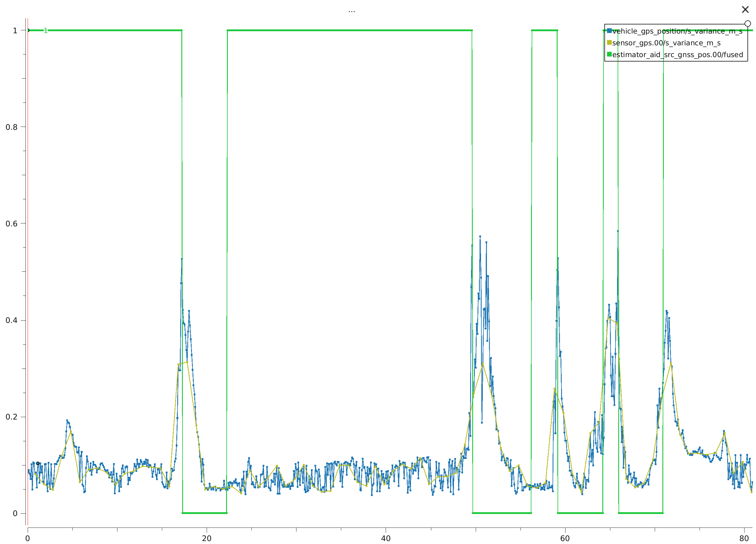Click the y-axis tick label 0.8
This screenshot has height=544, width=756.
click(11, 127)
